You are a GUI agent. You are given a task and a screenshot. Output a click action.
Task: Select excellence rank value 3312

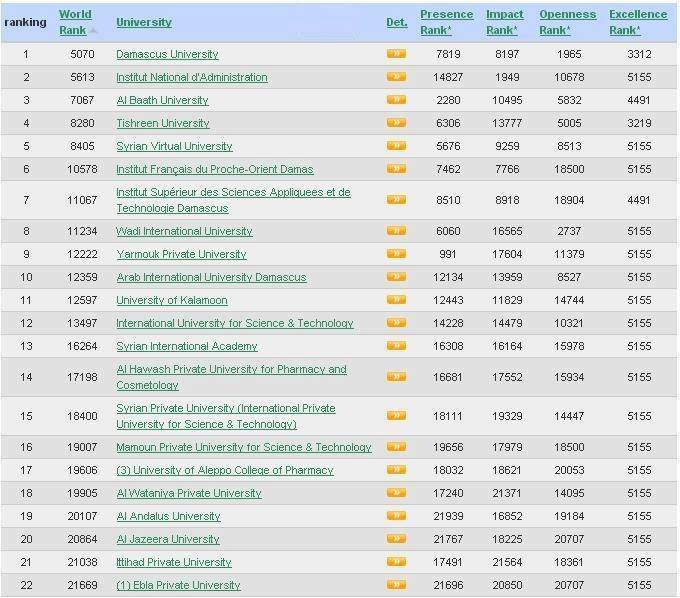point(639,54)
